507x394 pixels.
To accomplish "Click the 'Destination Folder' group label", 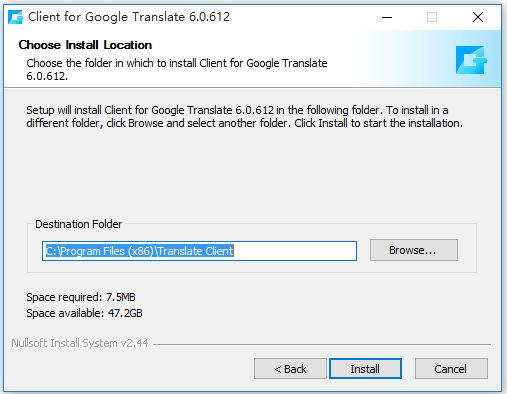I will pyautogui.click(x=79, y=224).
